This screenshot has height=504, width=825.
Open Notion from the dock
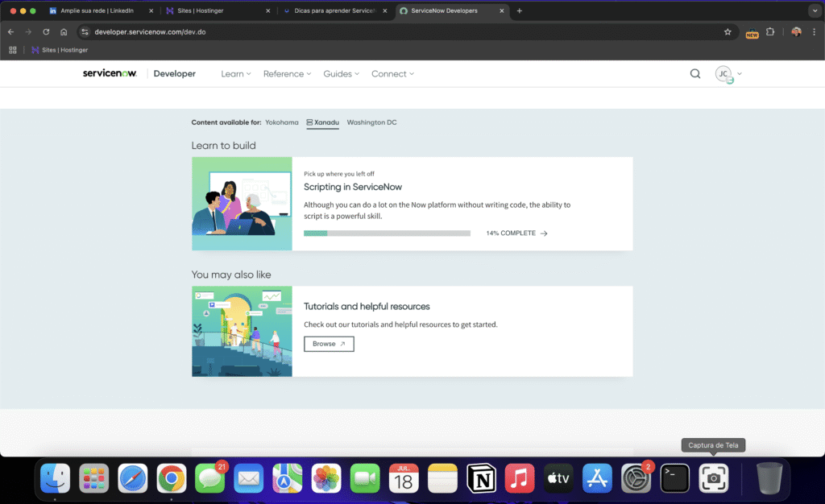(481, 478)
